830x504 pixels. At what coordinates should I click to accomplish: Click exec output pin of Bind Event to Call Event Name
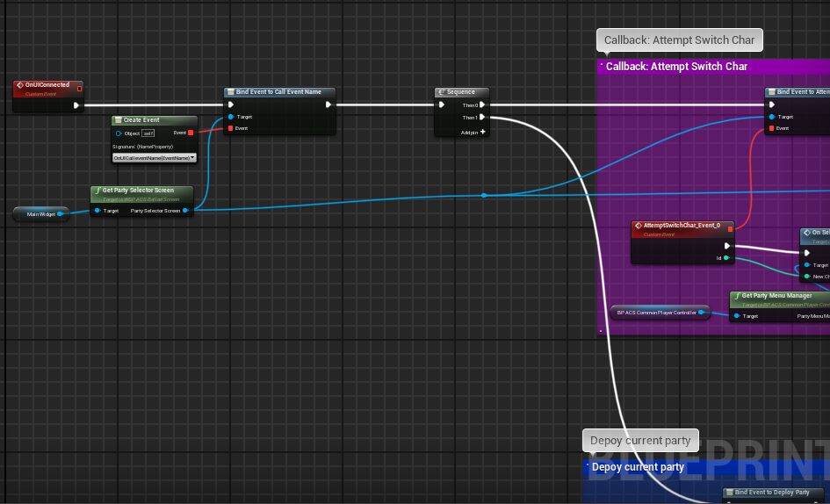point(328,104)
